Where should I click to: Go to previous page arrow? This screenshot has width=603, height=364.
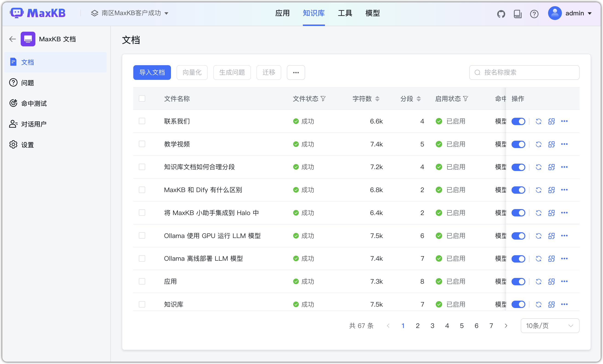tap(388, 326)
